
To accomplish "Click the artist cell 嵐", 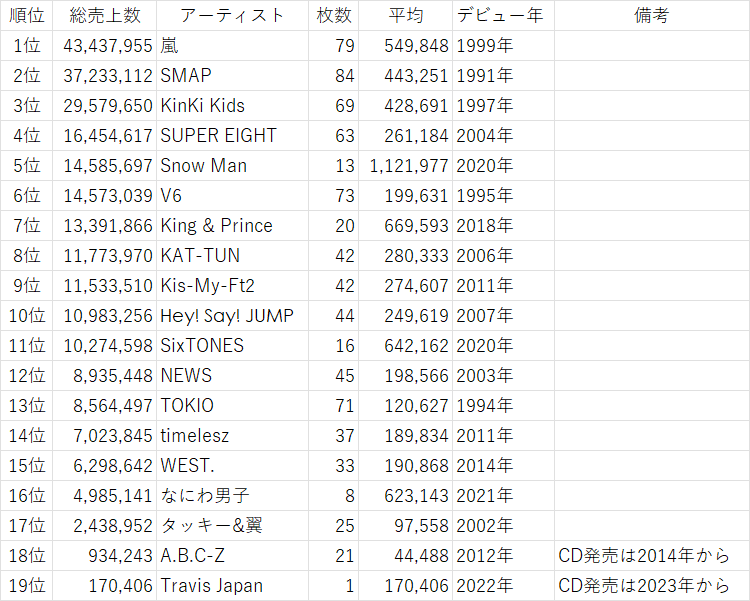I will tap(232, 45).
